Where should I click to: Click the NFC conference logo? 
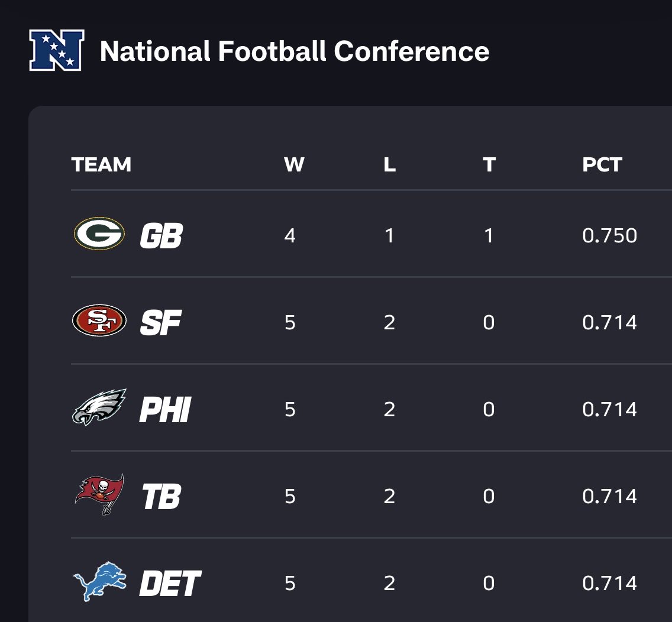[57, 50]
